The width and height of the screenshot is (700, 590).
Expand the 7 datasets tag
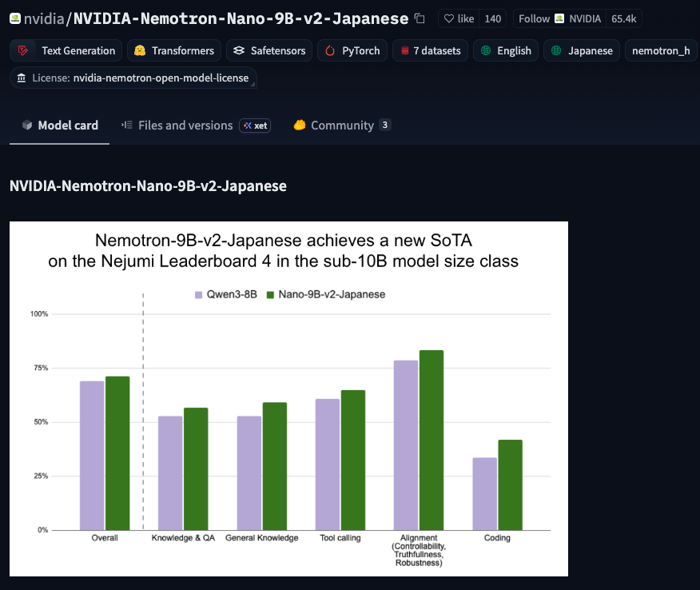(x=430, y=50)
